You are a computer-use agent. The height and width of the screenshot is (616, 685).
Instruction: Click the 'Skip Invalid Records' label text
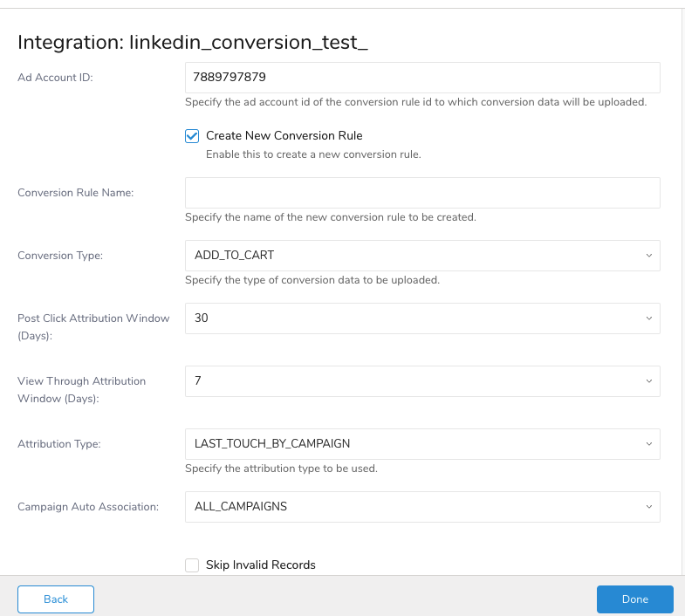coord(260,565)
